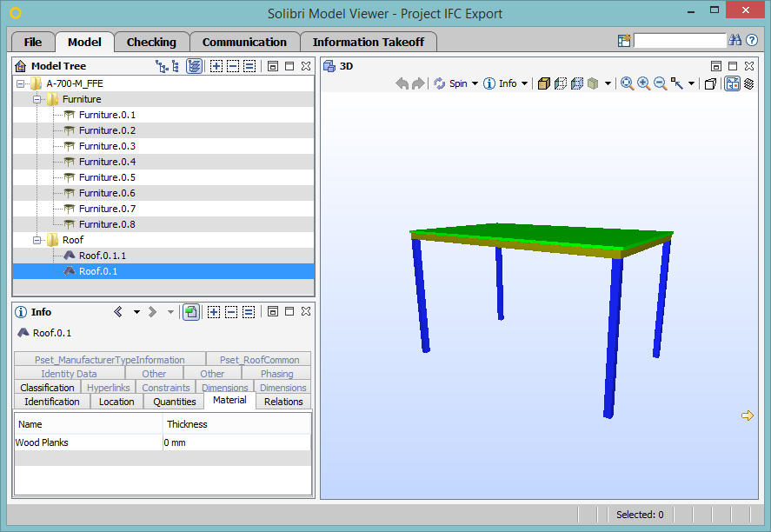The image size is (771, 532).
Task: Toggle the dashed plus expand-all control in Info panel
Action: [x=216, y=311]
